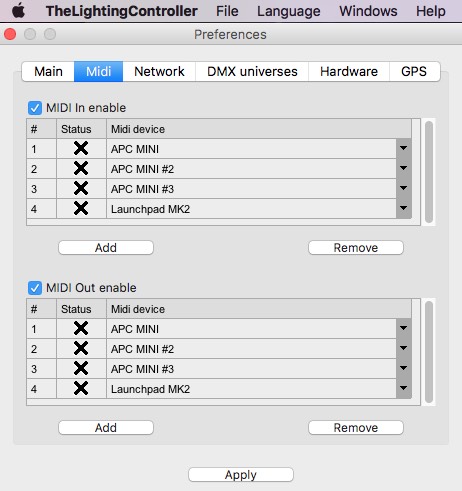The image size is (462, 491).
Task: Open the GPS tab
Action: click(414, 71)
